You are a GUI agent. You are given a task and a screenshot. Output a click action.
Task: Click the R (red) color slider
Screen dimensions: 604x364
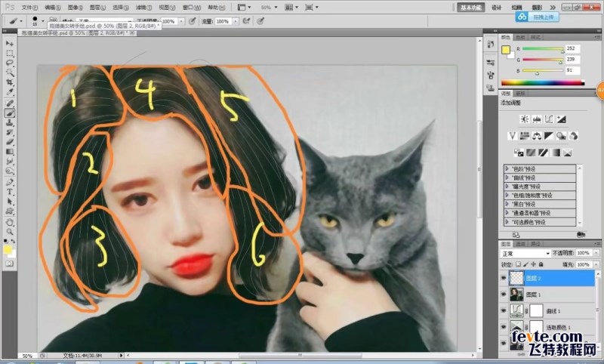click(543, 48)
